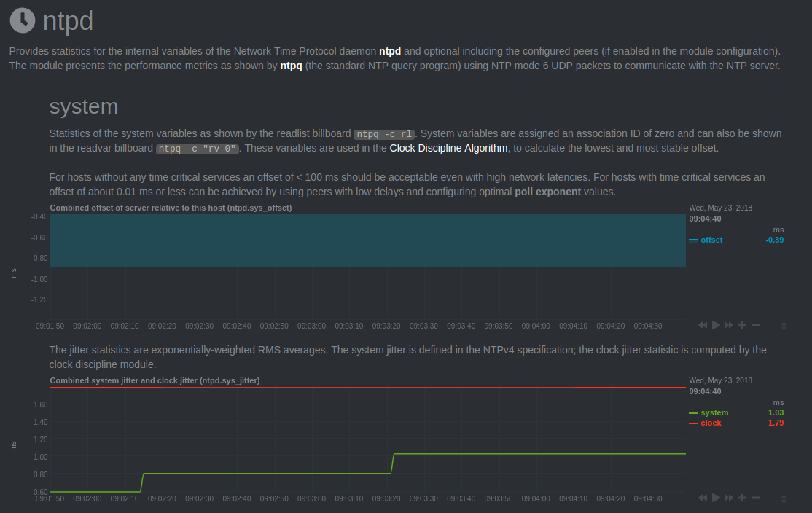The image size is (812, 513).
Task: Rewind the jitter chart with double-left arrows
Action: 702,498
